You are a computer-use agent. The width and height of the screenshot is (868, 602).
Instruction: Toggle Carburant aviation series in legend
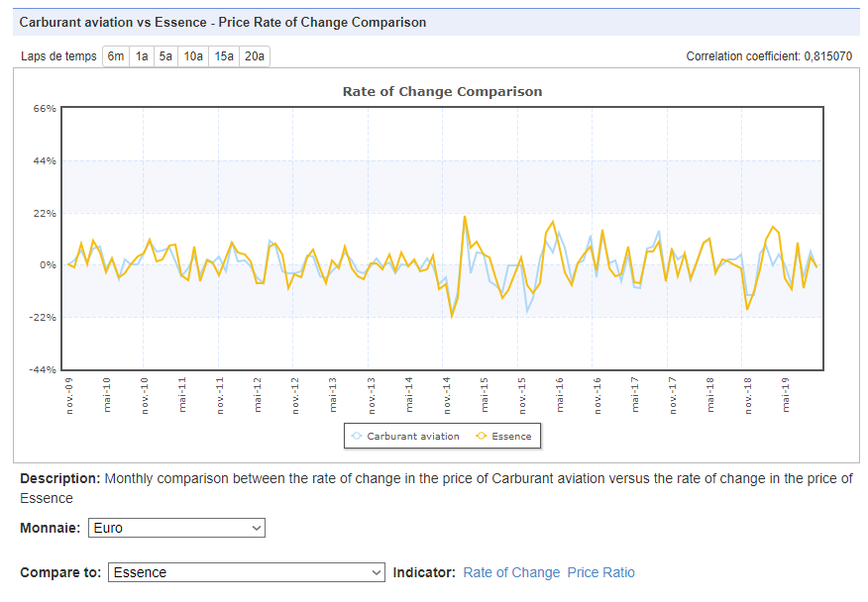coord(406,436)
